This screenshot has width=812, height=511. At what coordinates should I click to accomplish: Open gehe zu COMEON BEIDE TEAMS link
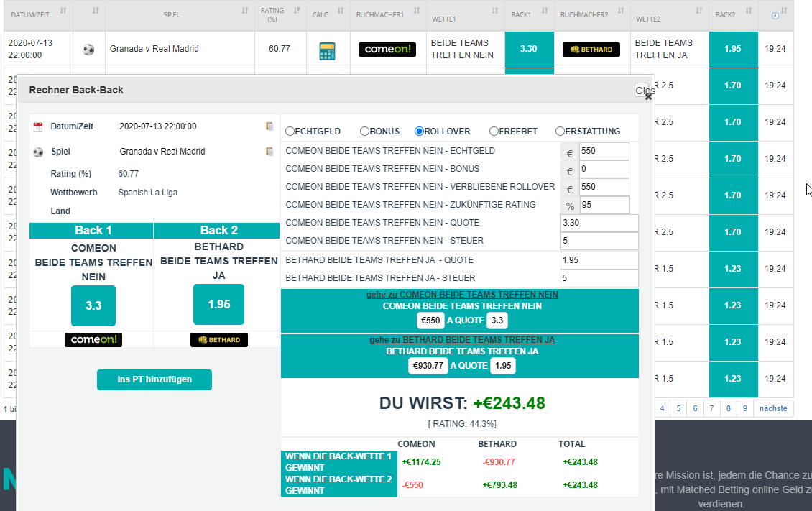[462, 295]
